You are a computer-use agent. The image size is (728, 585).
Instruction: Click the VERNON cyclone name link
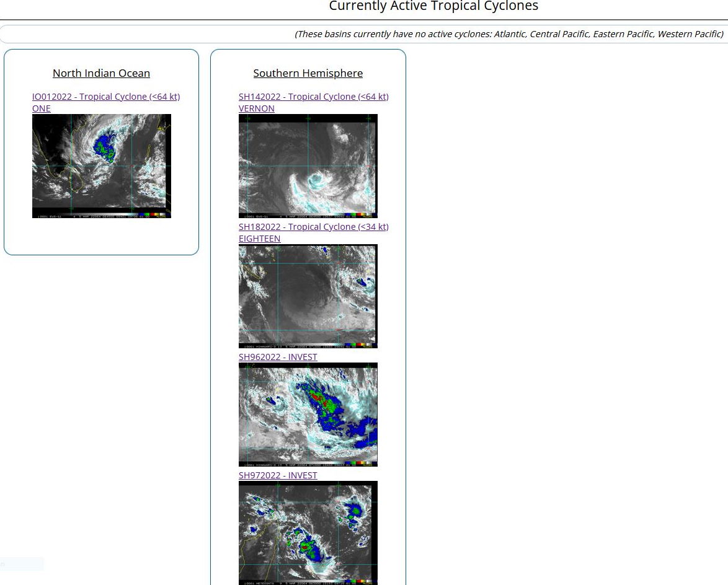256,108
